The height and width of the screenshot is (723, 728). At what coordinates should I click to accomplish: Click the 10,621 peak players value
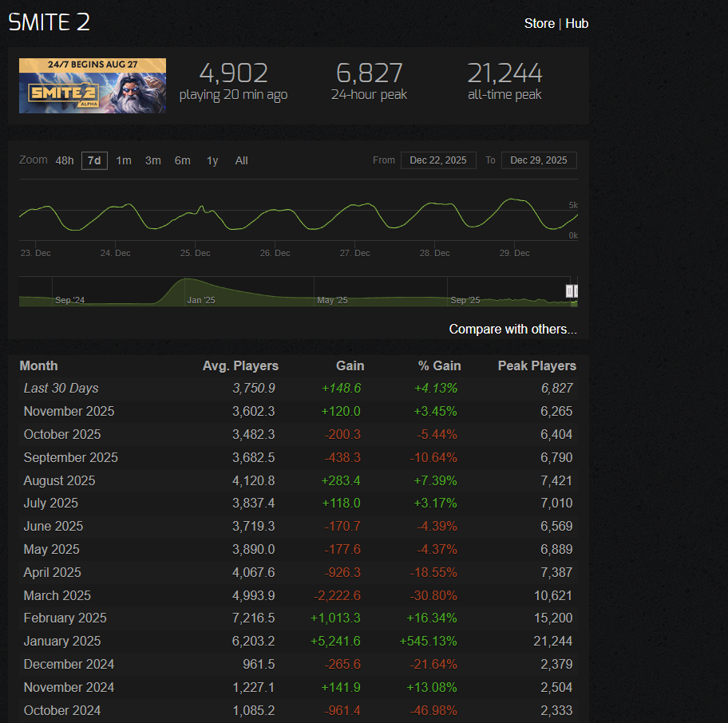(x=553, y=595)
